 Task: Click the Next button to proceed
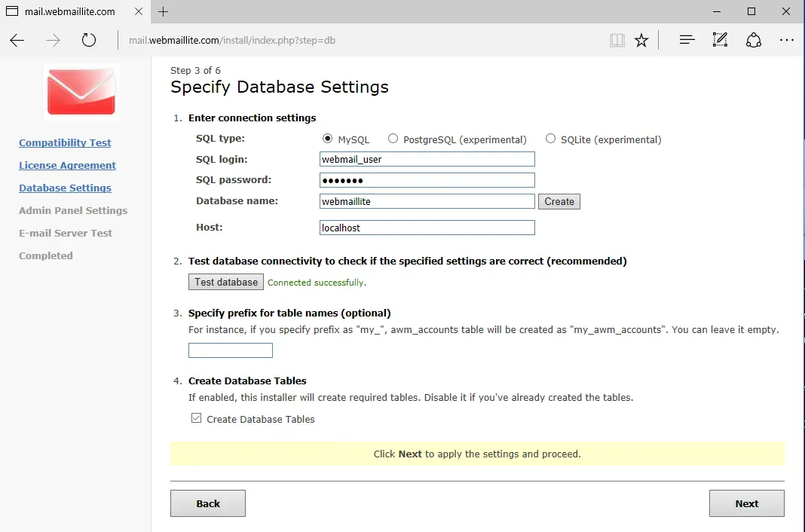[746, 503]
